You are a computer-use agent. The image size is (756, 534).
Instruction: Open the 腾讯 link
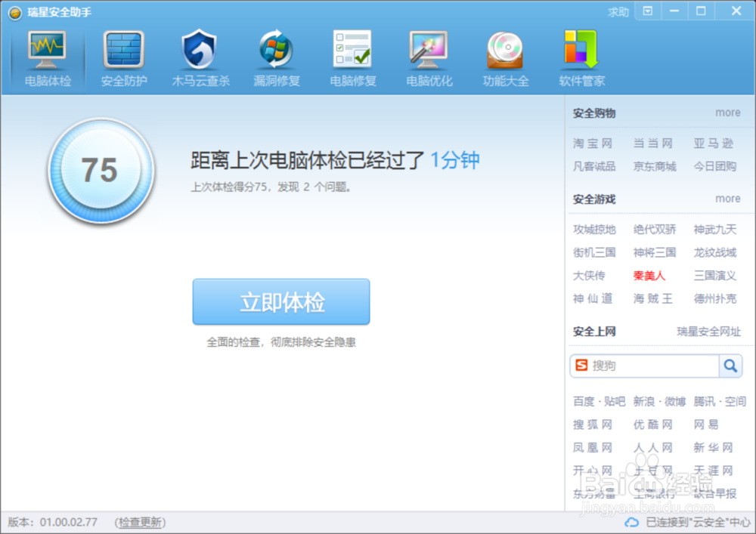[x=705, y=402]
